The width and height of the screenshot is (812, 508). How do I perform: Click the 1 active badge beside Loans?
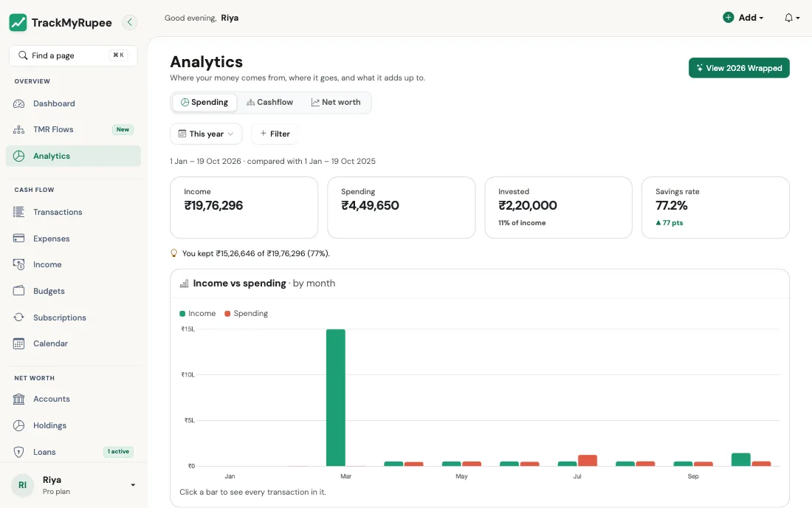pyautogui.click(x=119, y=452)
